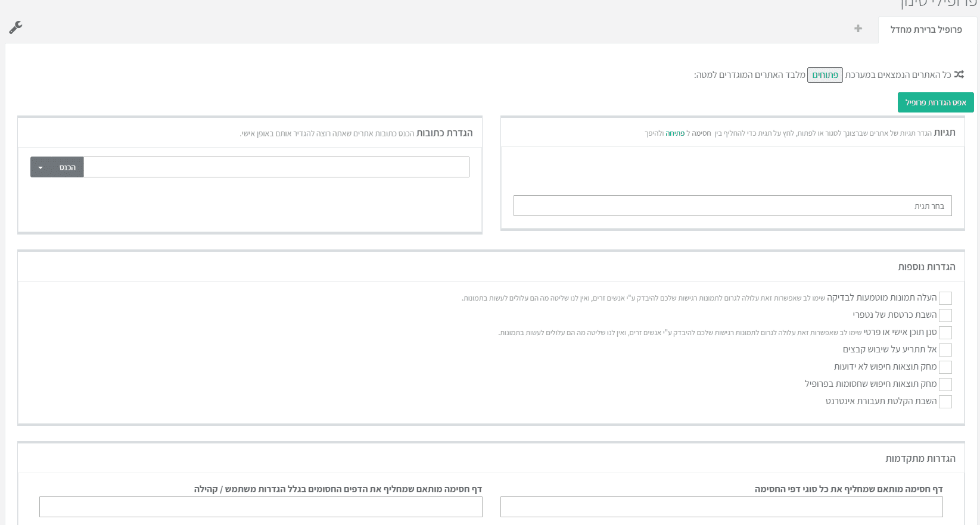Screen dimensions: 980x525
Task: Focus the הגדרת כתובות address input field
Action: [276, 167]
